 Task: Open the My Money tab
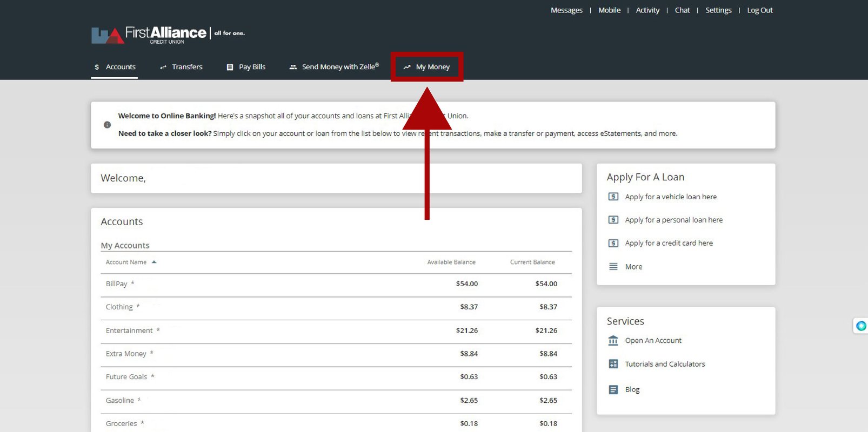tap(426, 67)
